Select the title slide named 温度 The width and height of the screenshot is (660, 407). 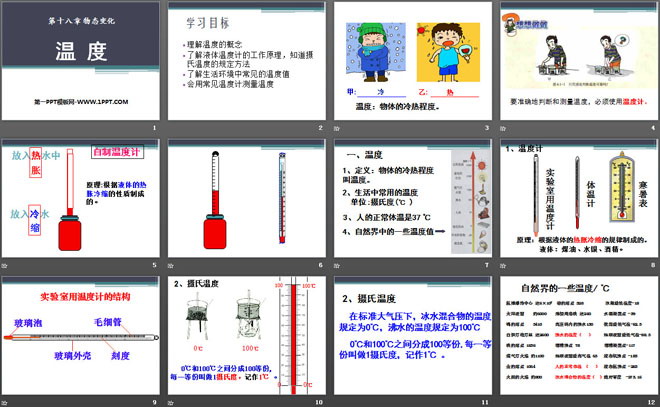(80, 62)
